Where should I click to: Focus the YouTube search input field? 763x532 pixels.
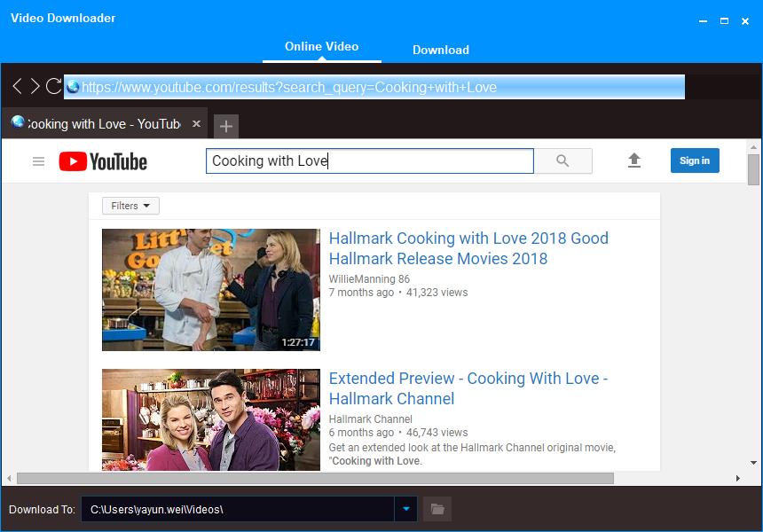370,161
